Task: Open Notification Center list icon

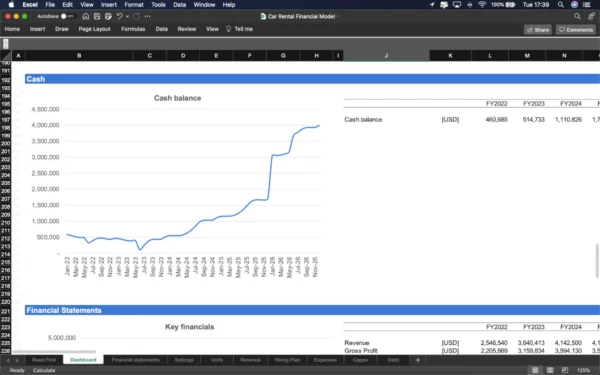Action: tap(586, 5)
